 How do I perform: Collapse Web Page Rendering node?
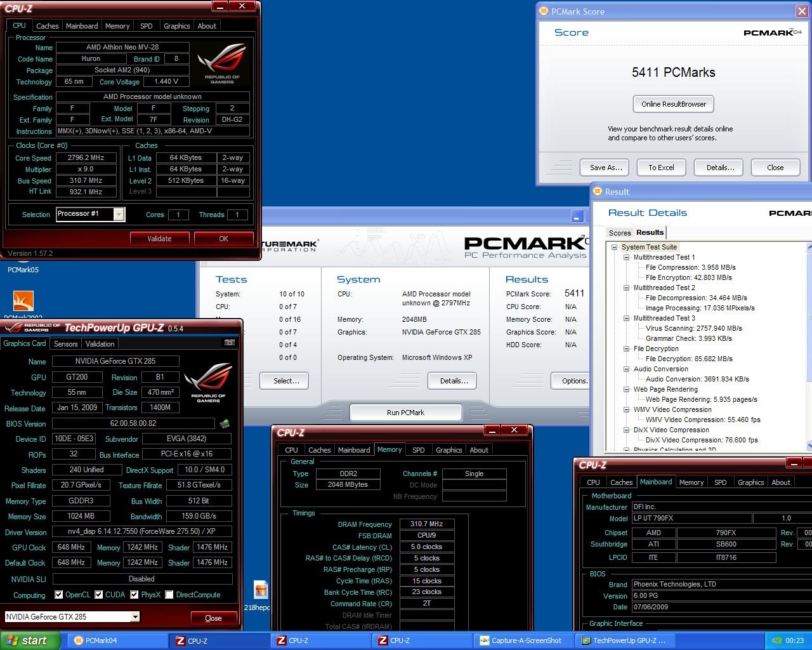tap(626, 389)
